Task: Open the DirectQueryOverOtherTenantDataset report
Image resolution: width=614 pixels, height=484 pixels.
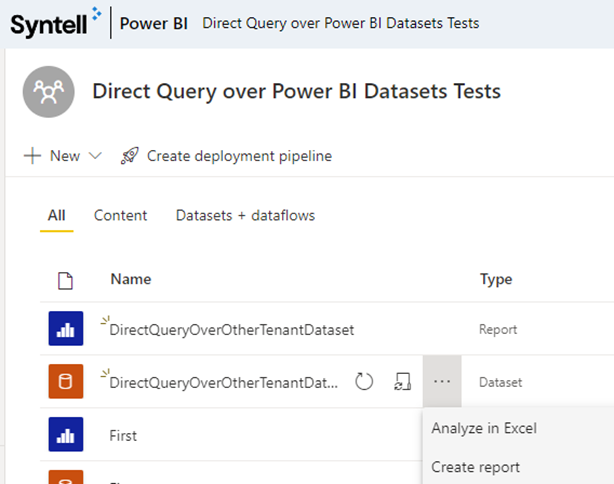Action: (231, 330)
